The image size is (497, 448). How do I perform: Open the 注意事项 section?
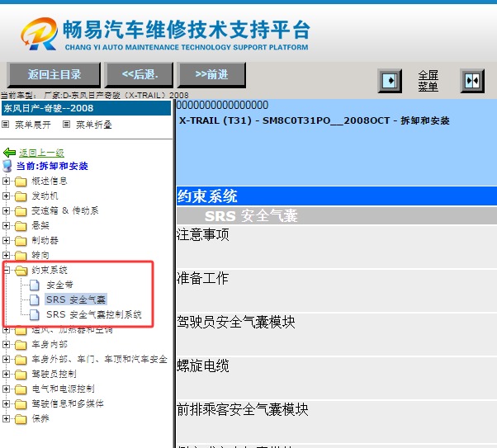pos(203,235)
